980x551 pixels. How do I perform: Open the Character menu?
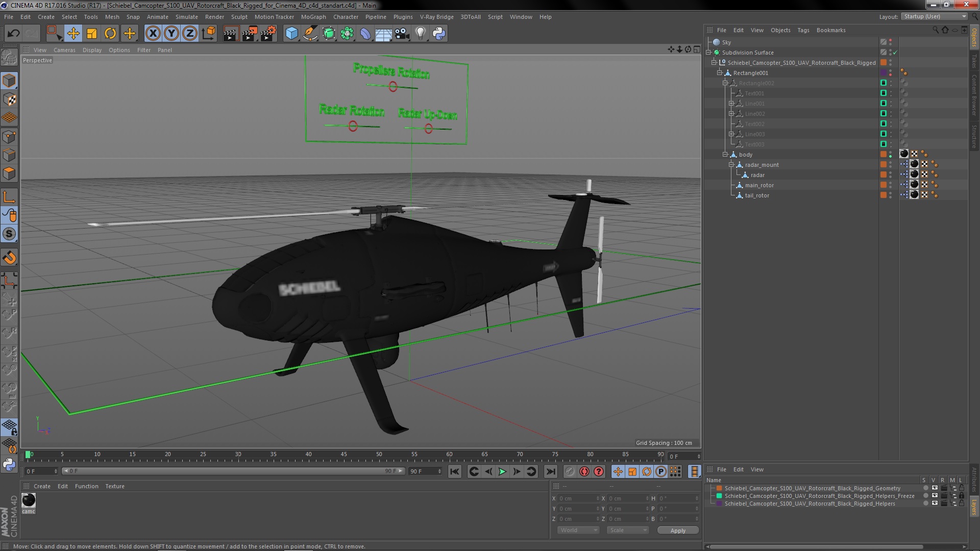(x=346, y=17)
